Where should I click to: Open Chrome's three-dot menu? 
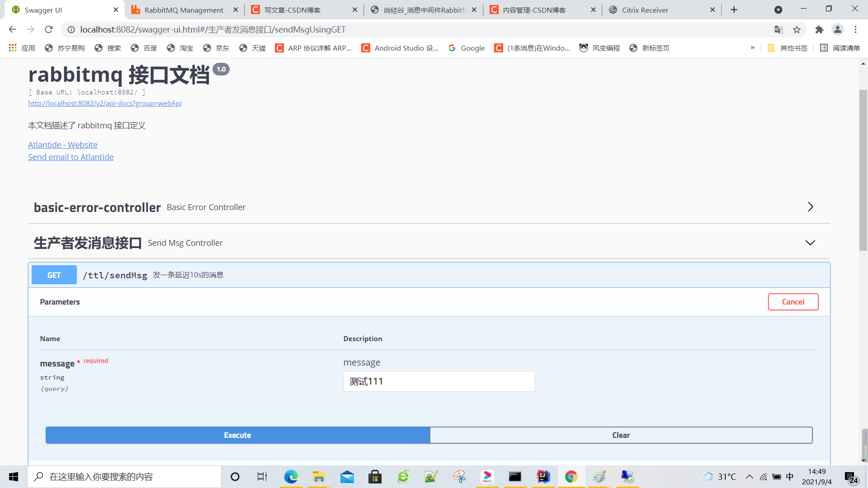[x=855, y=29]
